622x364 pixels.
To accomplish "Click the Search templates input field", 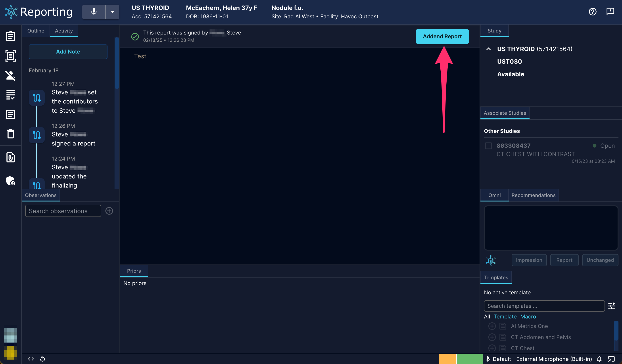I will point(544,306).
